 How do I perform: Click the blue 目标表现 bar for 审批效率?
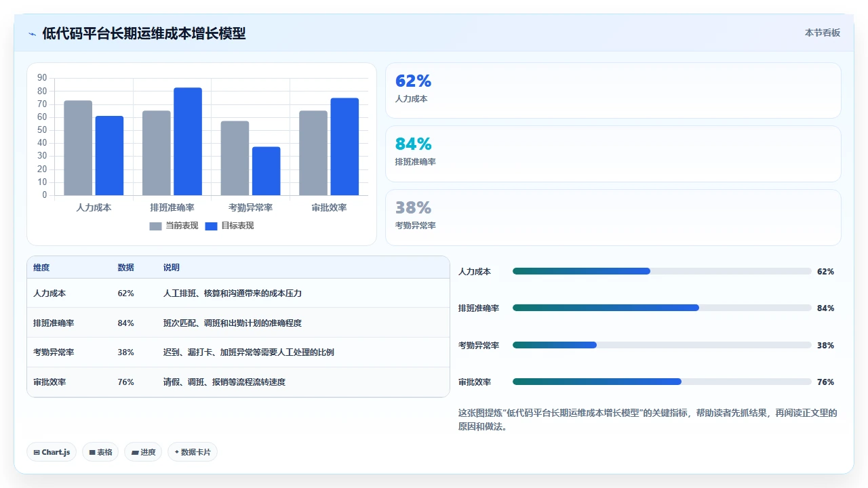tap(344, 146)
